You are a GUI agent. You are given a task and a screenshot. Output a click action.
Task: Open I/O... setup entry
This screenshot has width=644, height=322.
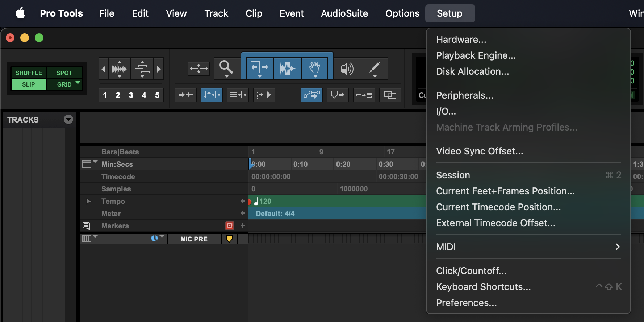coord(528,111)
